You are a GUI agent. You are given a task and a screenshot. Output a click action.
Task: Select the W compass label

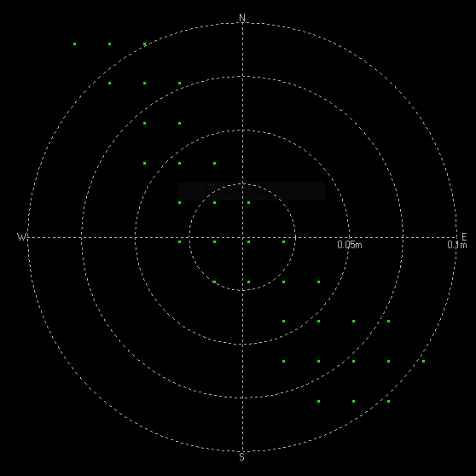21,237
